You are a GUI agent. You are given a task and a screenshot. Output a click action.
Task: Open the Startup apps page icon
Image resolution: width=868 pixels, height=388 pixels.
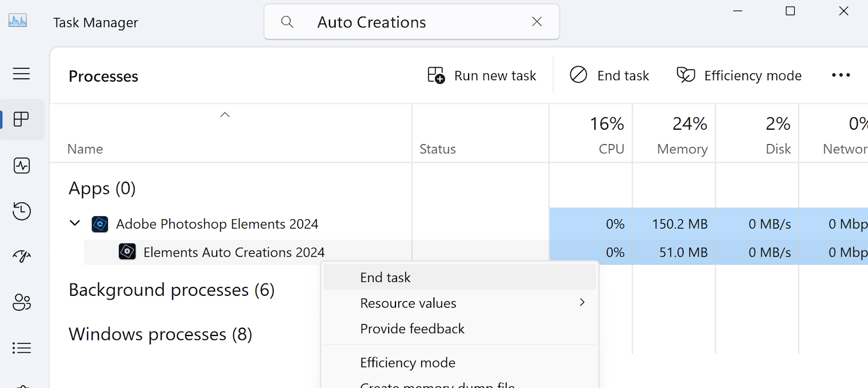21,257
